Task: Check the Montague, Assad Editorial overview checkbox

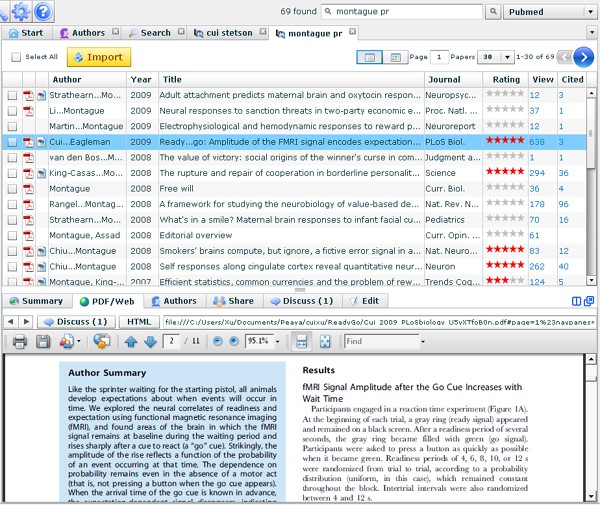Action: click(x=12, y=235)
